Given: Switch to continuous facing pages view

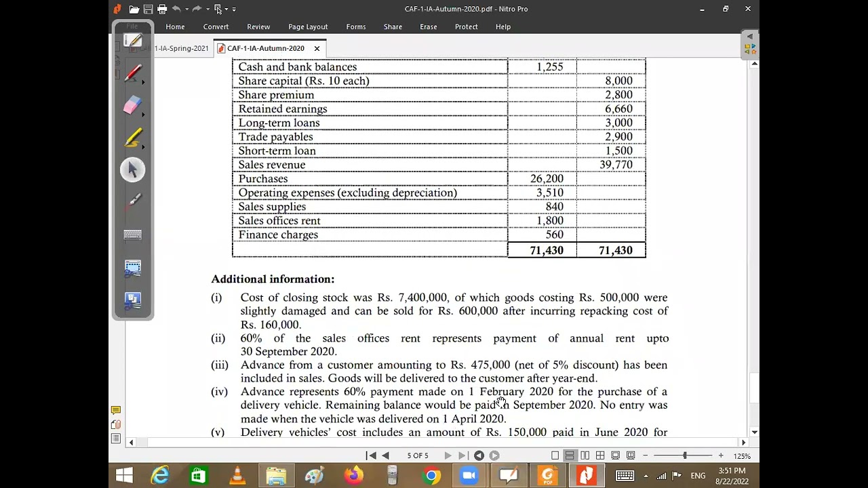Looking at the screenshot, I should click(600, 455).
